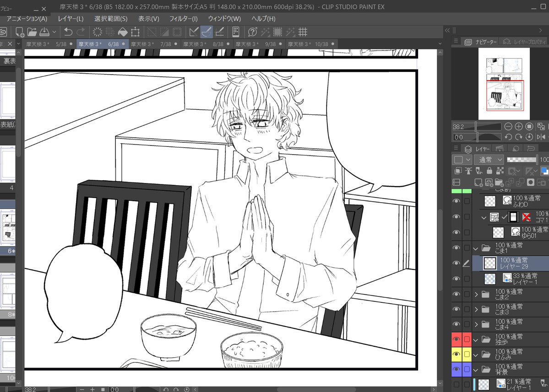Image resolution: width=549 pixels, height=392 pixels.
Task: Click the Lock Layer padlock icon
Action: point(489,171)
